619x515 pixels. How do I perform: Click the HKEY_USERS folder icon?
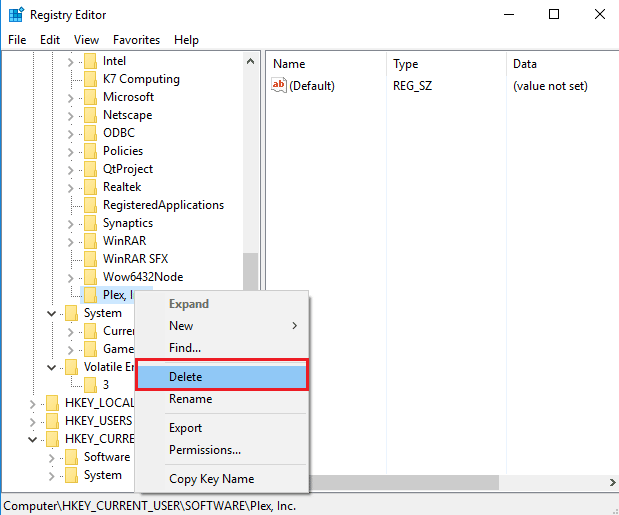52,421
